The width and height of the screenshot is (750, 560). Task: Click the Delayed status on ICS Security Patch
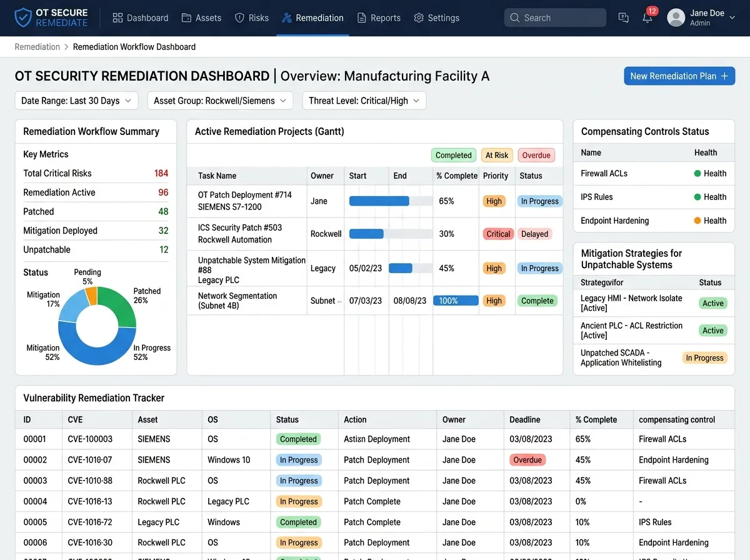[535, 234]
